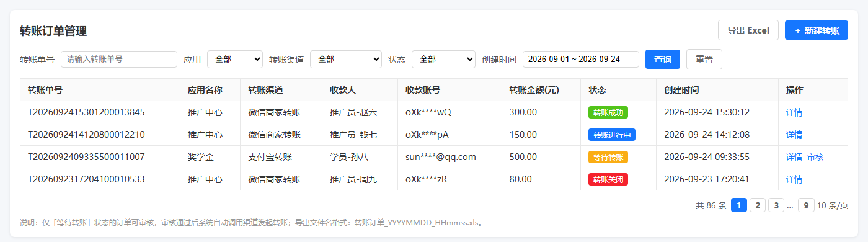
Task: Click the 查询 button
Action: click(x=663, y=60)
